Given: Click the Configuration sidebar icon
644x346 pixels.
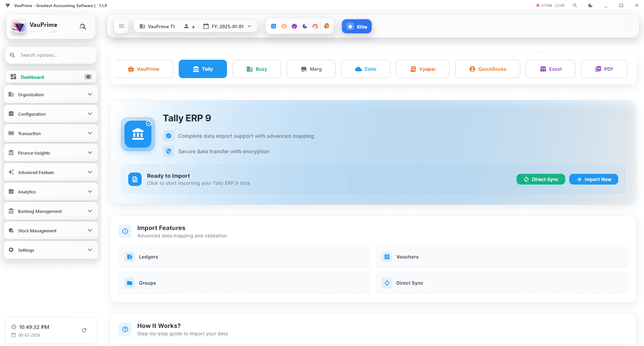Looking at the screenshot, I should (11, 114).
